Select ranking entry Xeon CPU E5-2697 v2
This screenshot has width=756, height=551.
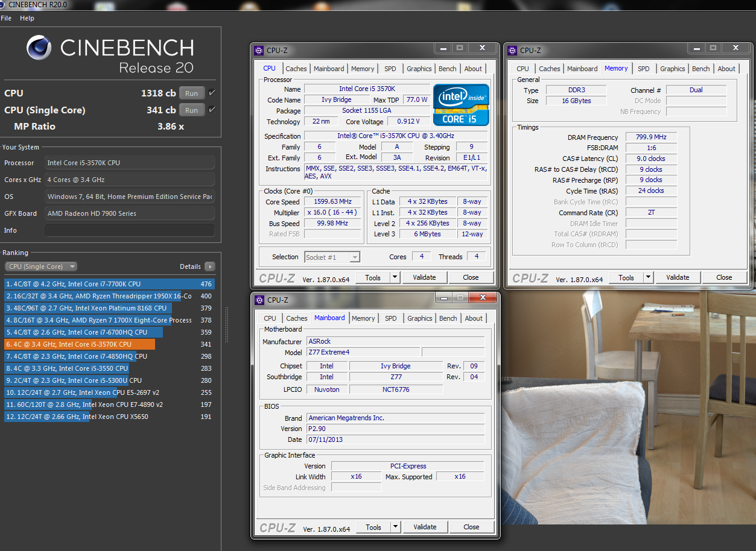[x=109, y=392]
